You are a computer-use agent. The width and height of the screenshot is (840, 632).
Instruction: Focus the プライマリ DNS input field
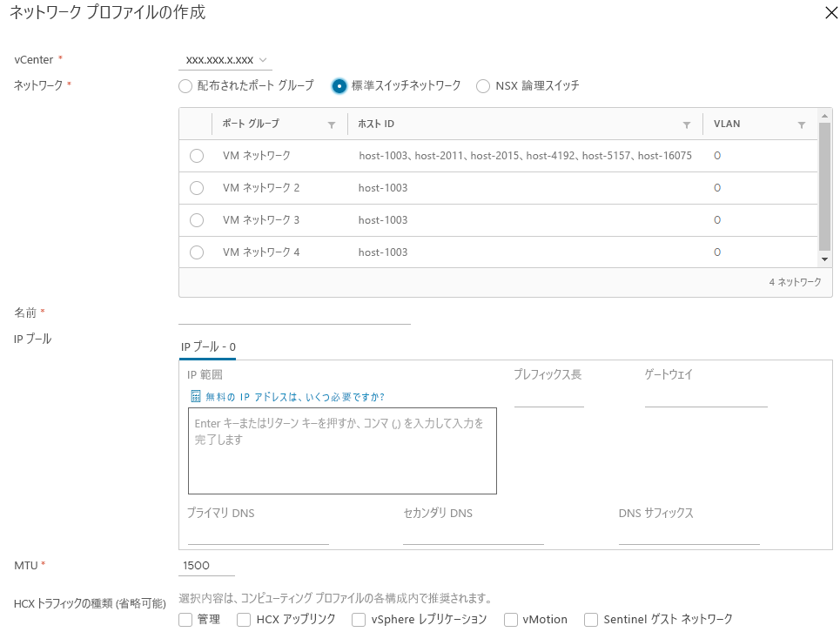[x=259, y=535]
